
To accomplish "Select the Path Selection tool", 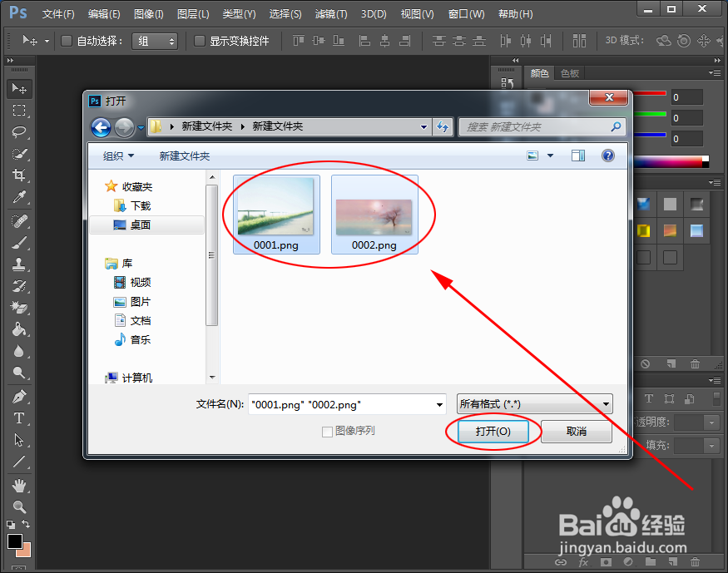I will point(19,440).
